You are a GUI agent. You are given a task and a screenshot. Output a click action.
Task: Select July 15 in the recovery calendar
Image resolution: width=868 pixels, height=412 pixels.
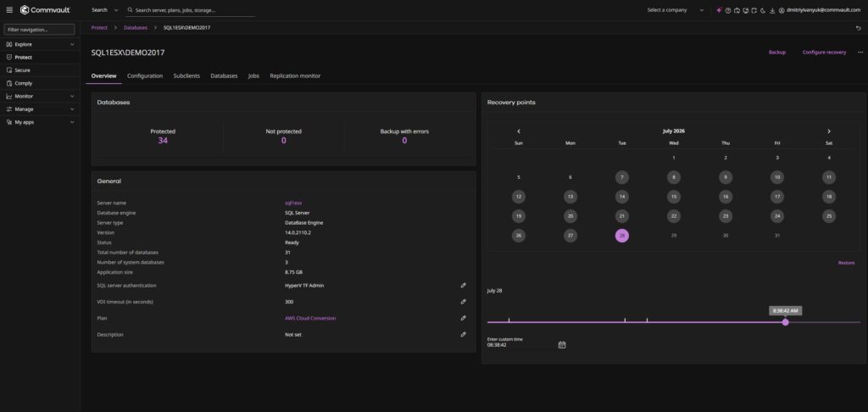[674, 197]
